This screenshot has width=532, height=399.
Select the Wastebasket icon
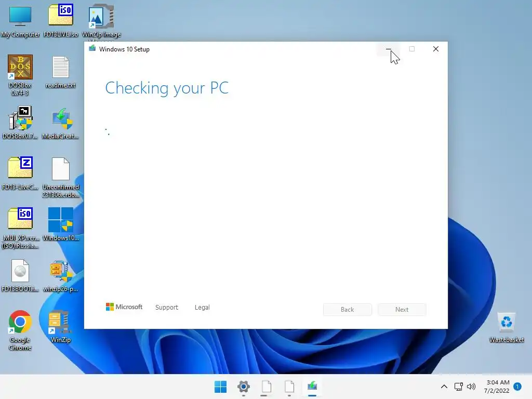click(x=507, y=327)
